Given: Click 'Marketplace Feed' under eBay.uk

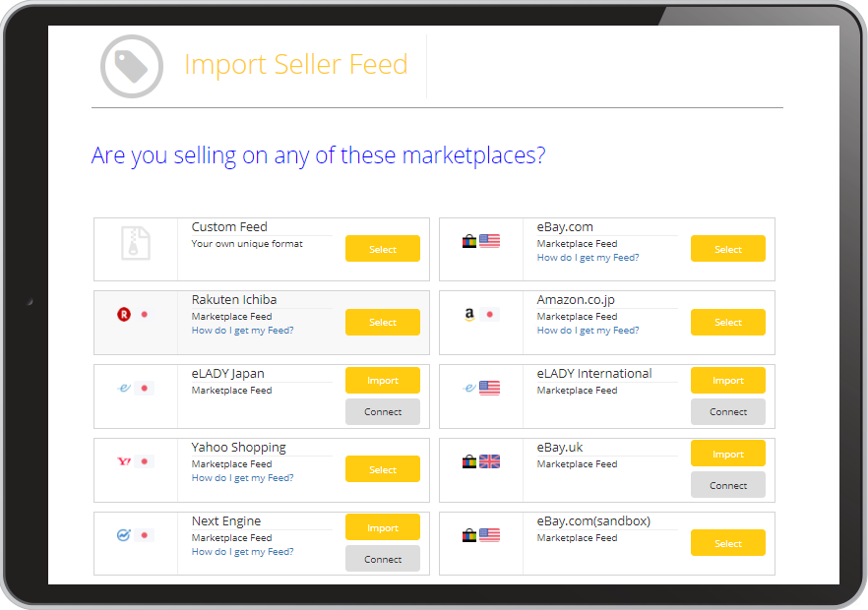Looking at the screenshot, I should tap(577, 463).
